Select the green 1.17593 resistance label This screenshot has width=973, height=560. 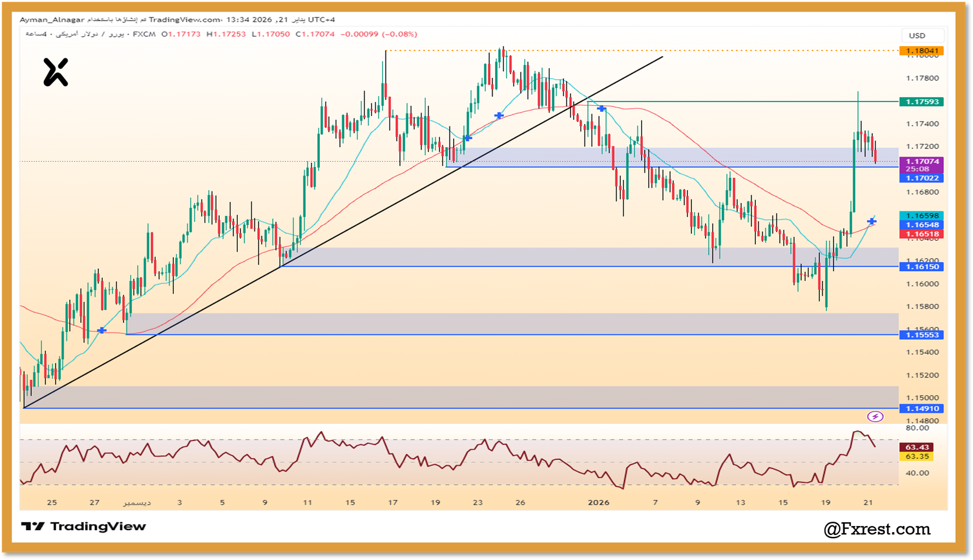point(920,102)
